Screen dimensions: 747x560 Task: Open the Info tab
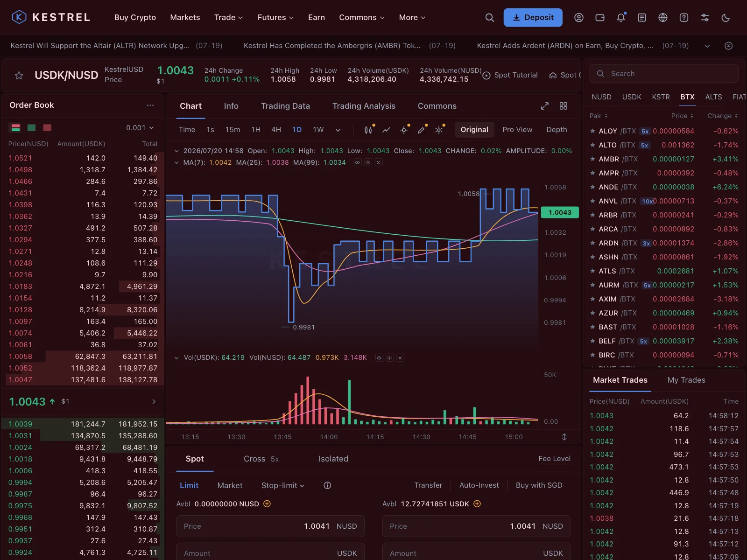[x=231, y=106]
